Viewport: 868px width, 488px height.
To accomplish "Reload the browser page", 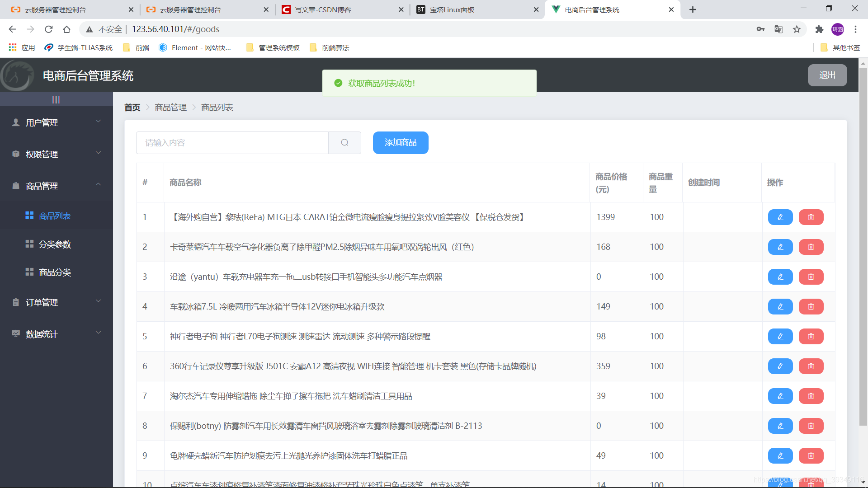I will [48, 29].
